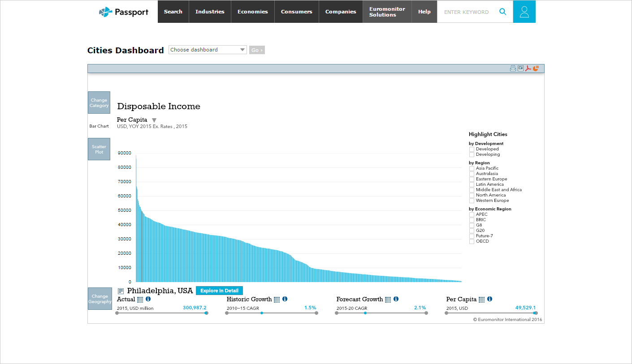Open data grid icon beside Forecast Growth
This screenshot has width=632, height=364.
pyautogui.click(x=388, y=299)
